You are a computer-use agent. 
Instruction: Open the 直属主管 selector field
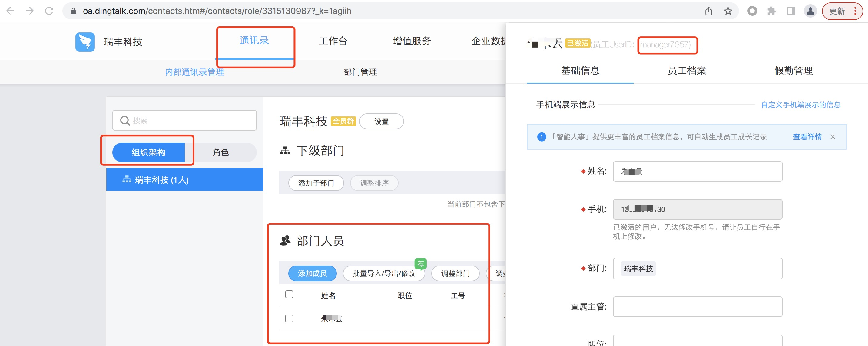(x=697, y=306)
